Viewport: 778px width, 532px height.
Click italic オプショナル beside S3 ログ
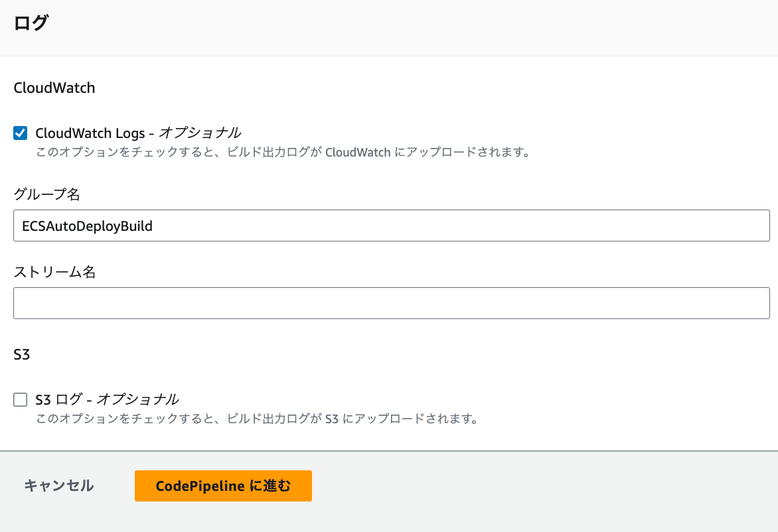click(x=137, y=399)
